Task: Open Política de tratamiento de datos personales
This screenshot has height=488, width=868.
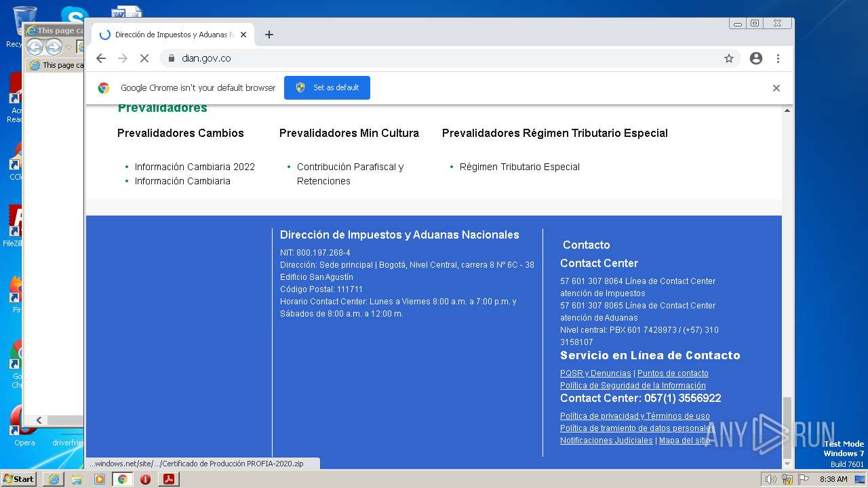Action: pyautogui.click(x=637, y=428)
